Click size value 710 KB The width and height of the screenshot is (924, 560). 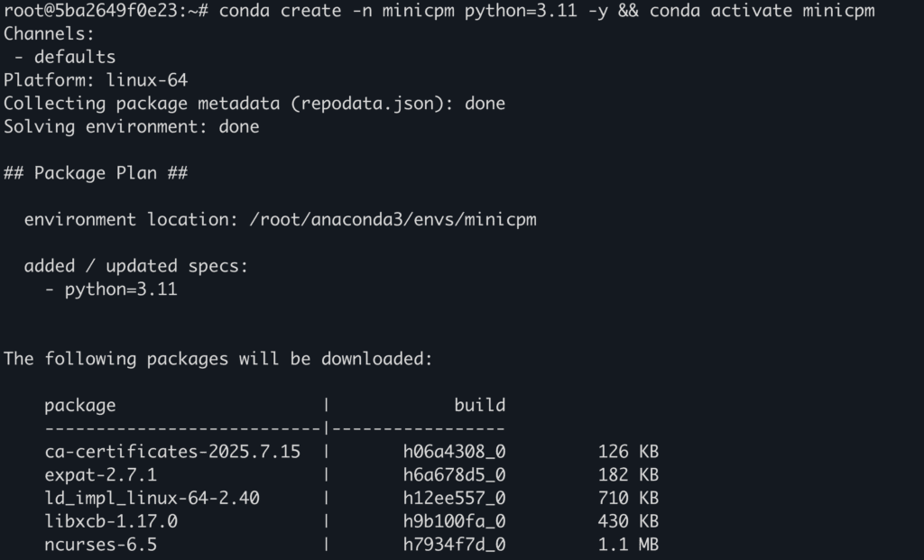(628, 498)
